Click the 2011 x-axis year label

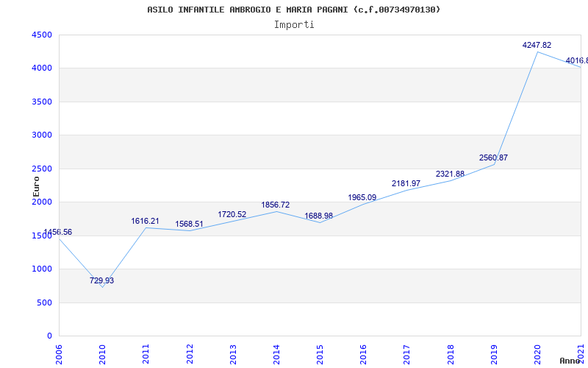[x=146, y=354]
